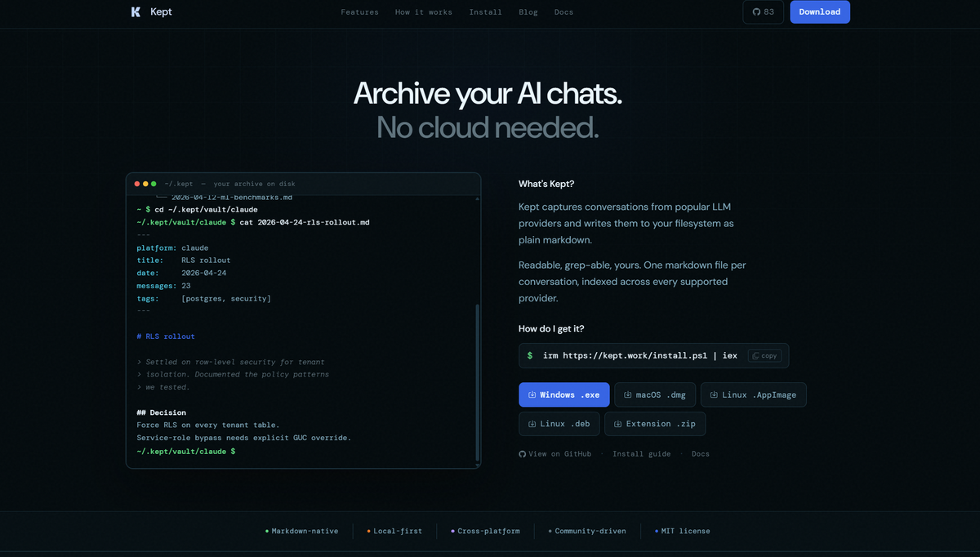Open Docs in the top navigation

pyautogui.click(x=563, y=12)
